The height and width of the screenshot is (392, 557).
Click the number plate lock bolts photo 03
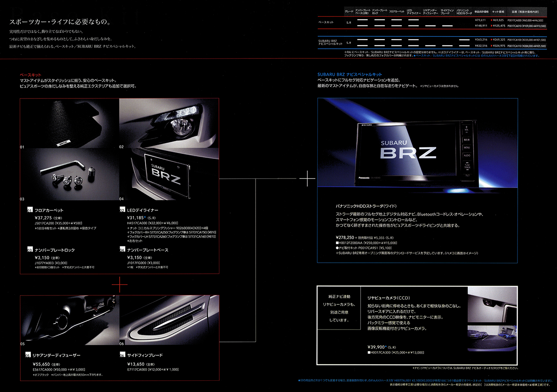[x=70, y=175]
